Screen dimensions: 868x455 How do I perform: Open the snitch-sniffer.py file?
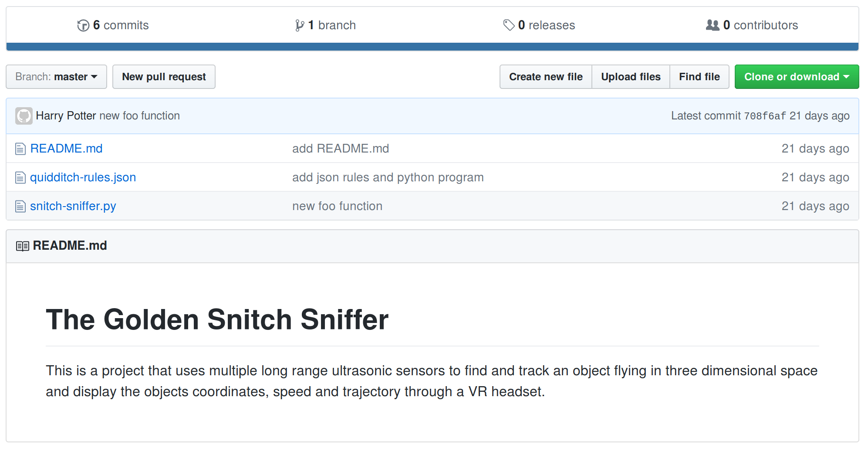point(73,206)
